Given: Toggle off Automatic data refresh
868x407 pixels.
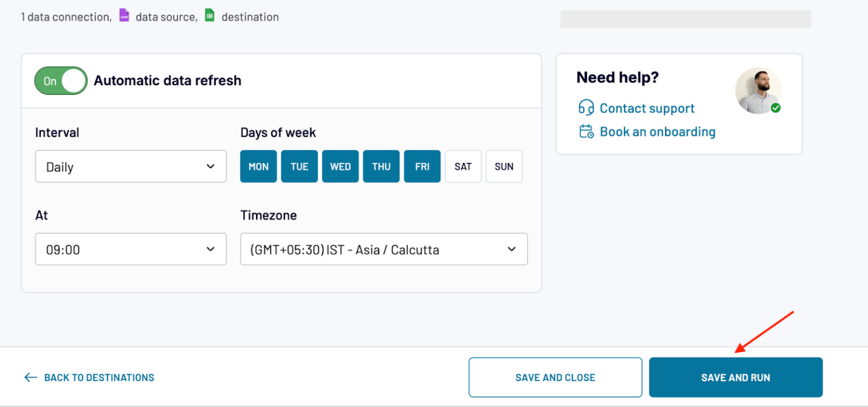Looking at the screenshot, I should 60,80.
